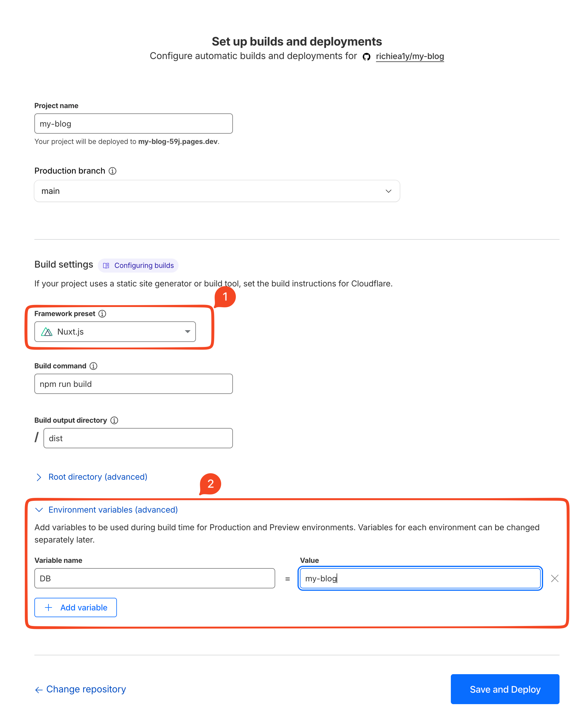Viewport: 588px width, 715px height.
Task: Open the Production branch dropdown
Action: (217, 191)
